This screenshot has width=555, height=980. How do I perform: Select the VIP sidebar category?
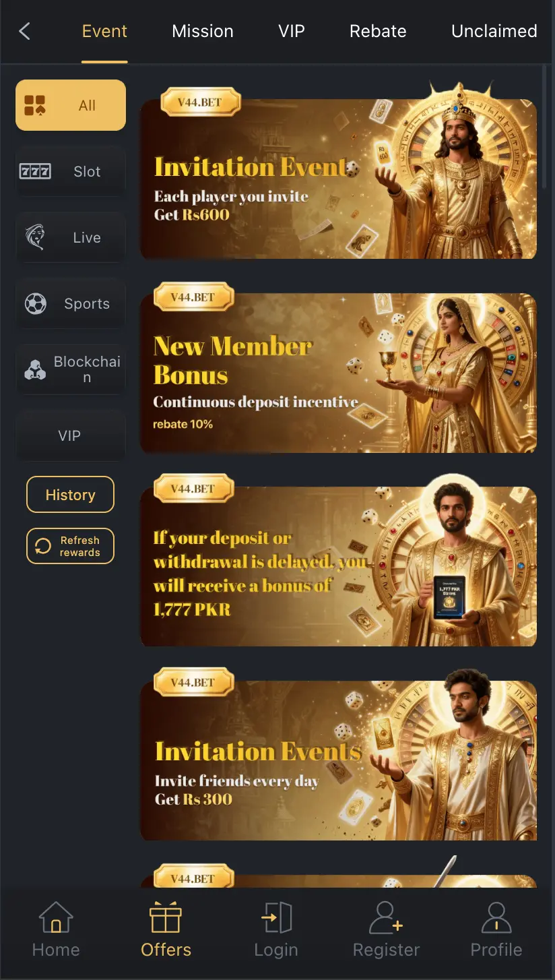[x=71, y=435]
